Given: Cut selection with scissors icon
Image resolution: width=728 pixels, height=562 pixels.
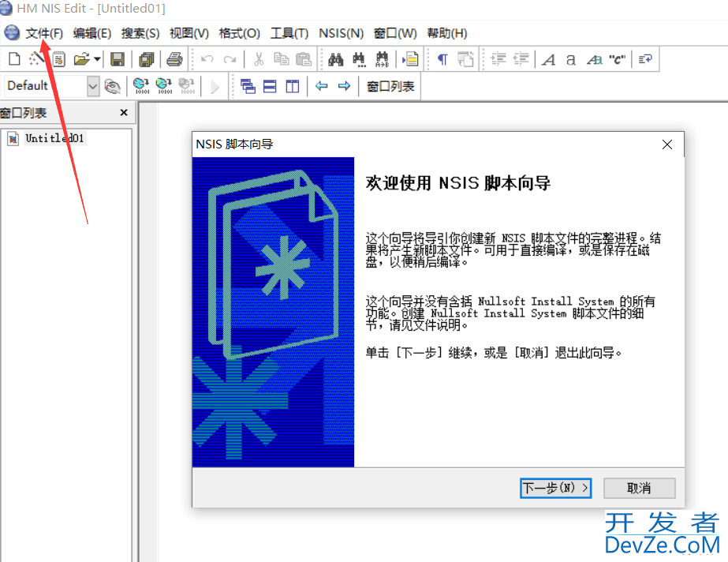Looking at the screenshot, I should [x=259, y=59].
